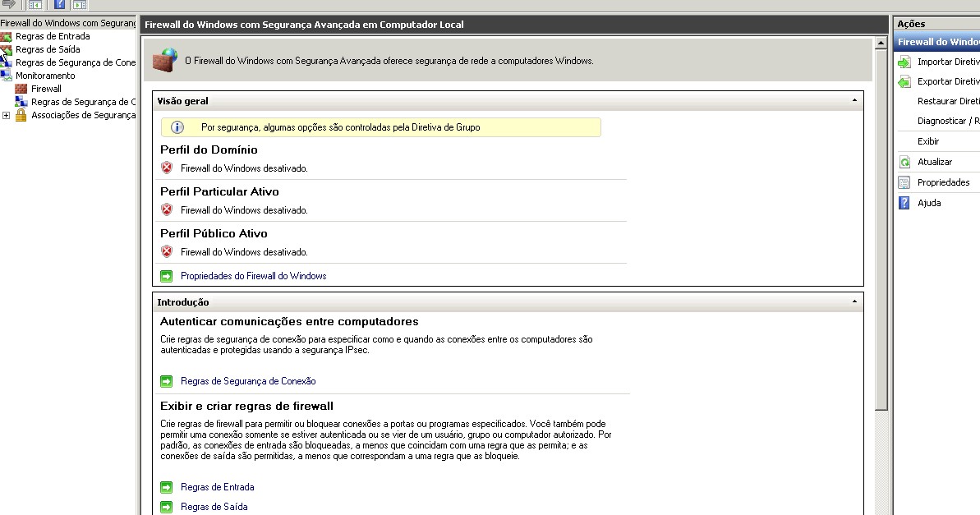This screenshot has width=980, height=515.
Task: Click Exportar Diretiva in the Ações pane
Action: tap(948, 81)
